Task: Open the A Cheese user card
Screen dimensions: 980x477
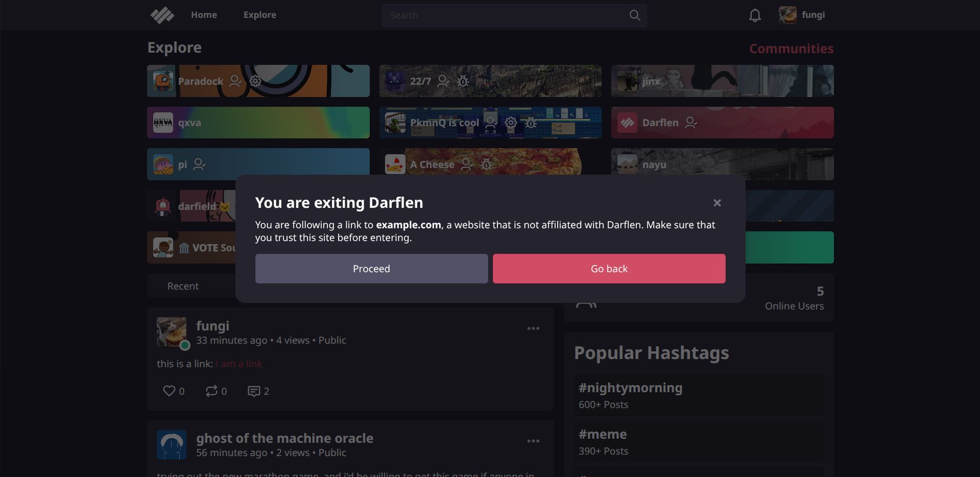Action: click(x=490, y=162)
